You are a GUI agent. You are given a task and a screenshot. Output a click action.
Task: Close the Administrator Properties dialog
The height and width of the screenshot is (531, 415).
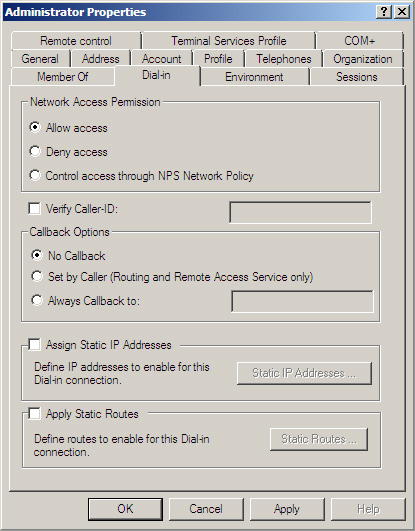click(x=402, y=12)
